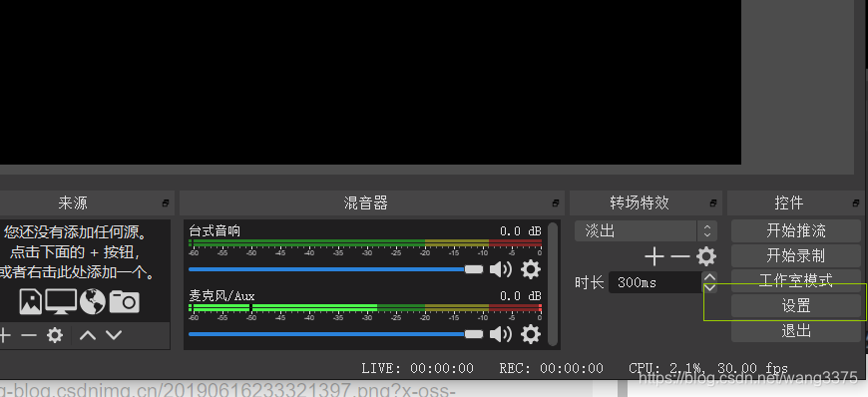Click the 转场特效 panel title

pyautogui.click(x=640, y=203)
